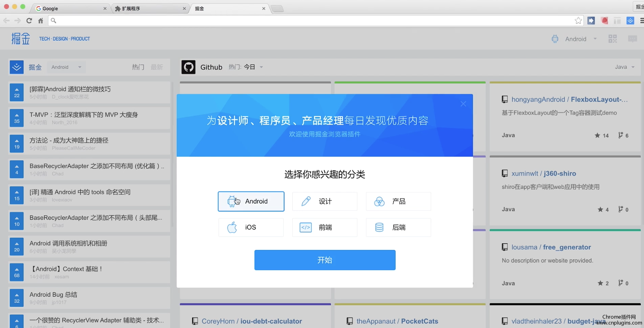Click the left article list scrollbar
Screen dimensions: 644x328
(x=172, y=155)
